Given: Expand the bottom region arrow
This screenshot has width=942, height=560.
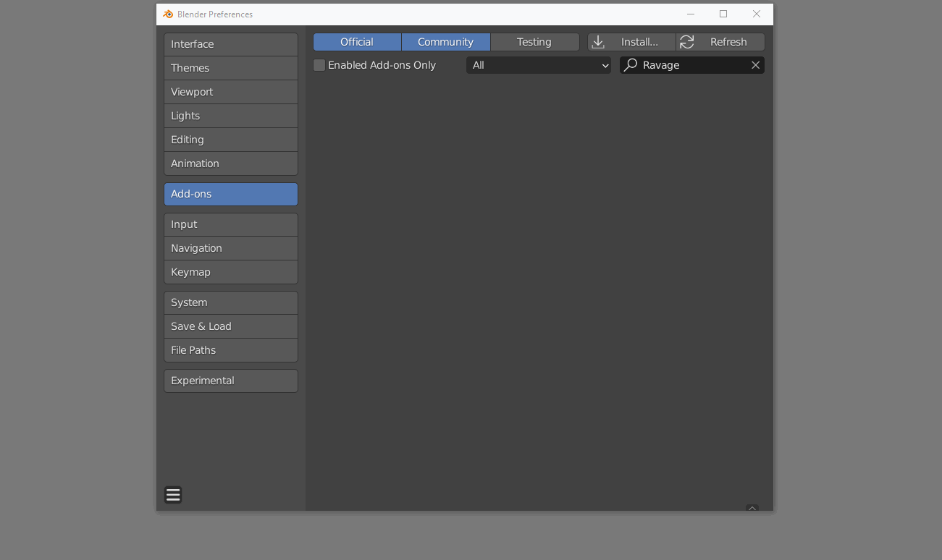Looking at the screenshot, I should pos(752,508).
